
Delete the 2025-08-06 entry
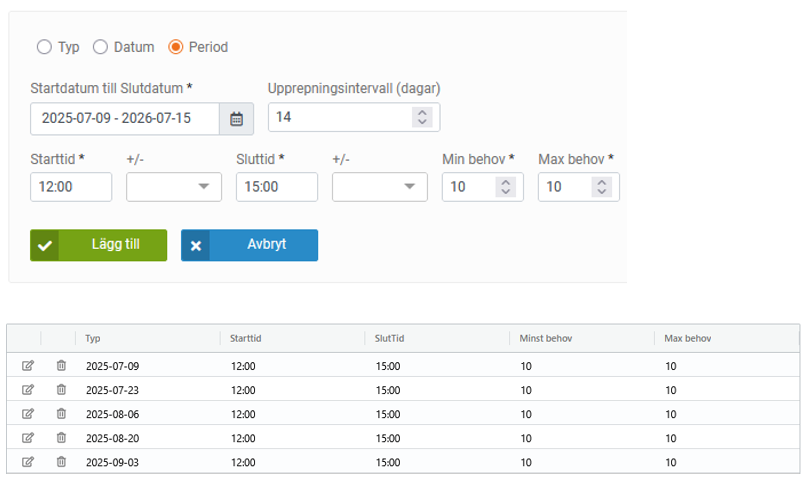coord(61,414)
